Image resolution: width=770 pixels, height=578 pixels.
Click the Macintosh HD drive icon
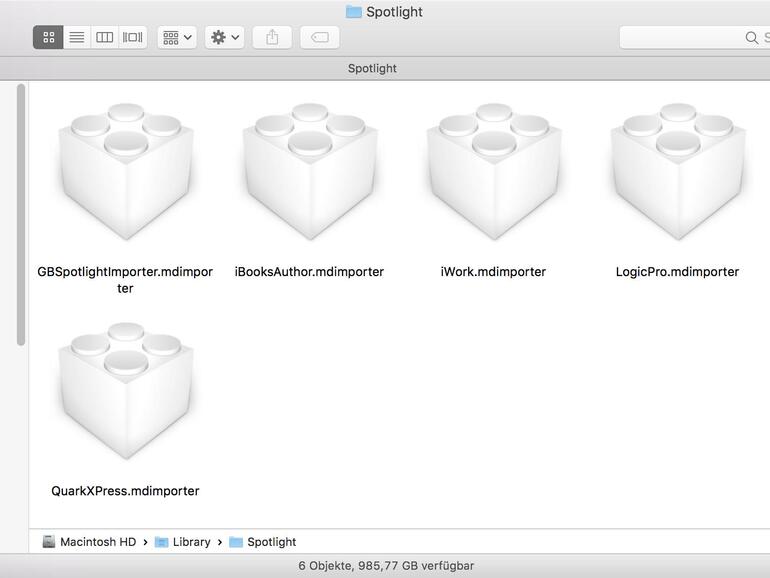pyautogui.click(x=49, y=542)
